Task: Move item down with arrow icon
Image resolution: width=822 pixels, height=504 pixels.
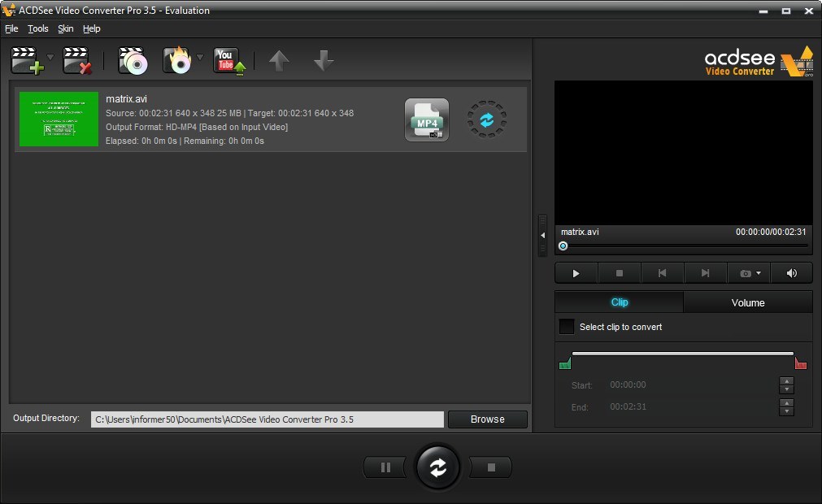Action: [x=324, y=61]
